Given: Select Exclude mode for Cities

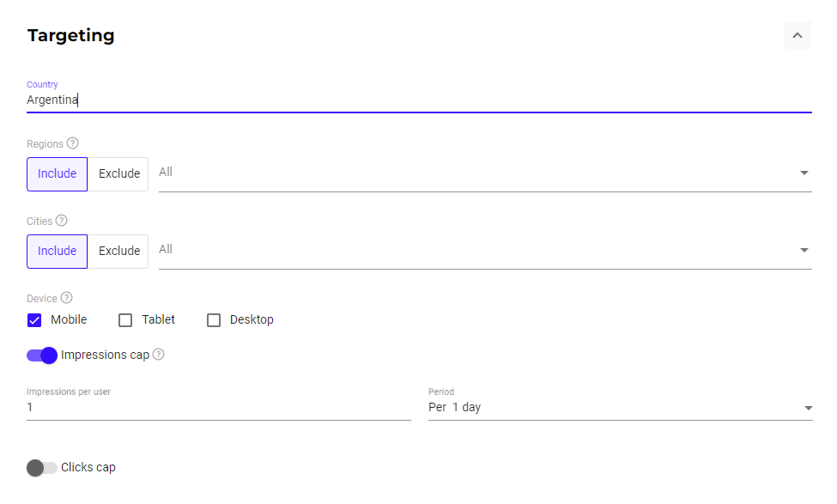Looking at the screenshot, I should coord(118,251).
